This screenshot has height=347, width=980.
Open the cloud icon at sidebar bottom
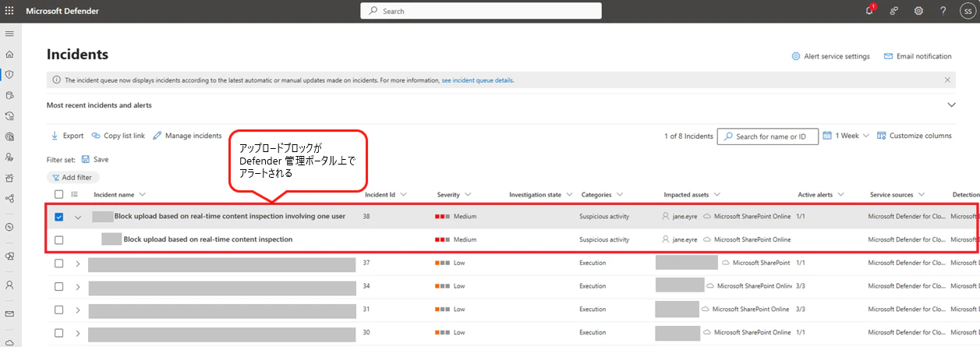point(9,342)
